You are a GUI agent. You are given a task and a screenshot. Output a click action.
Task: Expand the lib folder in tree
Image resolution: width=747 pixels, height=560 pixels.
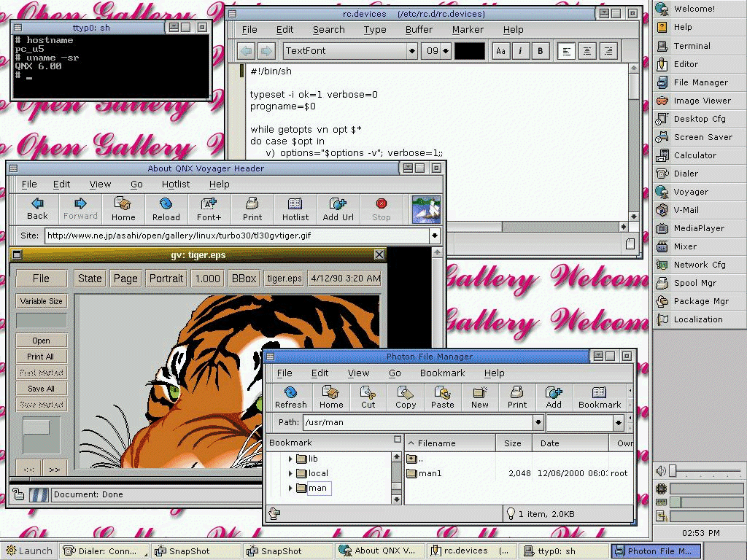point(290,459)
